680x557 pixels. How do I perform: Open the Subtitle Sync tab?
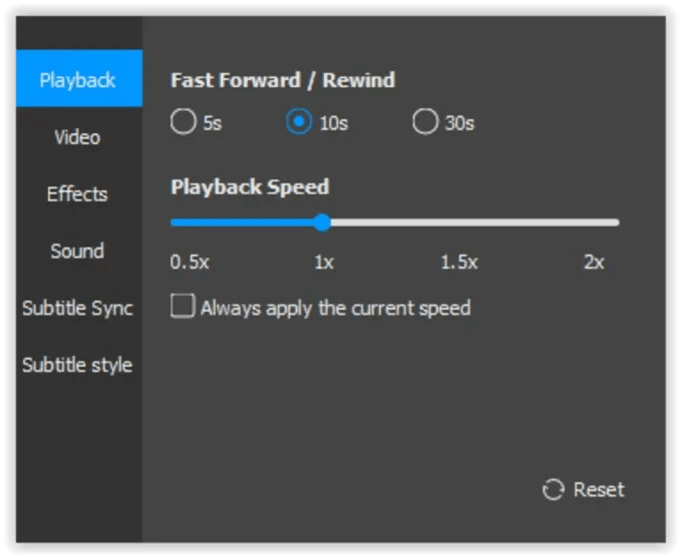[x=79, y=308]
